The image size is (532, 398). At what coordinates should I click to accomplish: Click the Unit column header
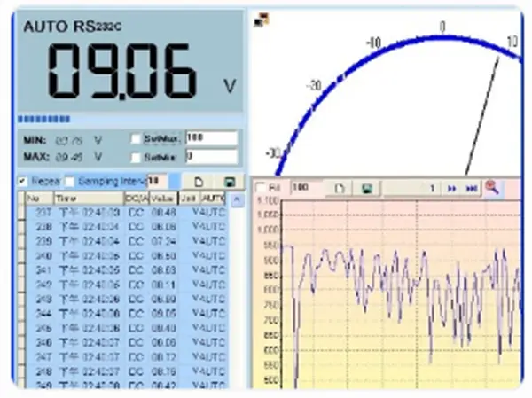[190, 199]
